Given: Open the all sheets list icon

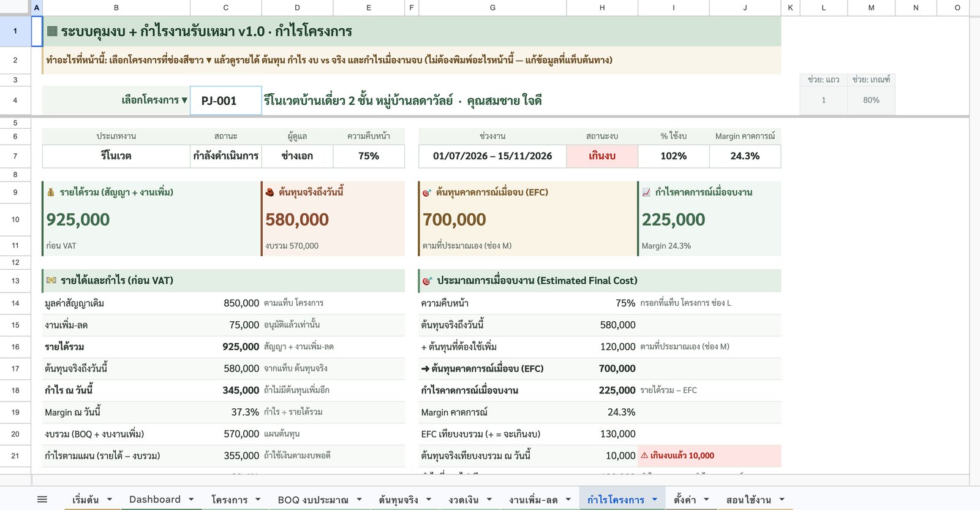Looking at the screenshot, I should [x=42, y=500].
